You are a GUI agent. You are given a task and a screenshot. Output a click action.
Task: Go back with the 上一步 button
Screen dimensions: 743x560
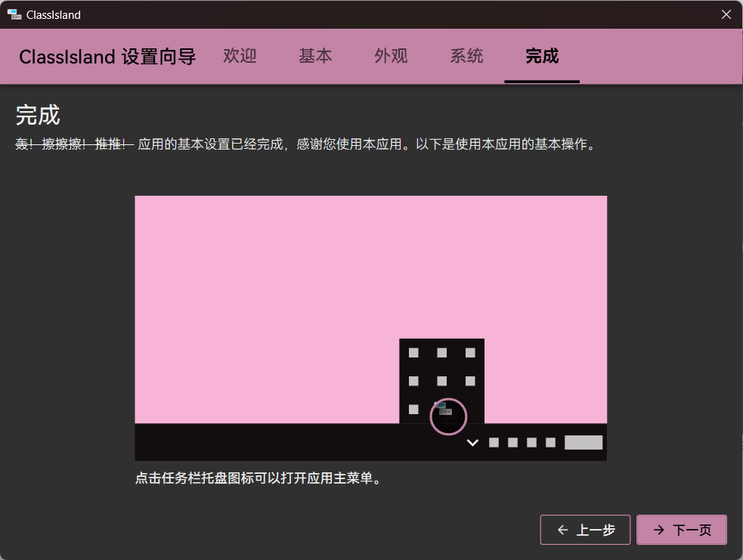pyautogui.click(x=585, y=530)
